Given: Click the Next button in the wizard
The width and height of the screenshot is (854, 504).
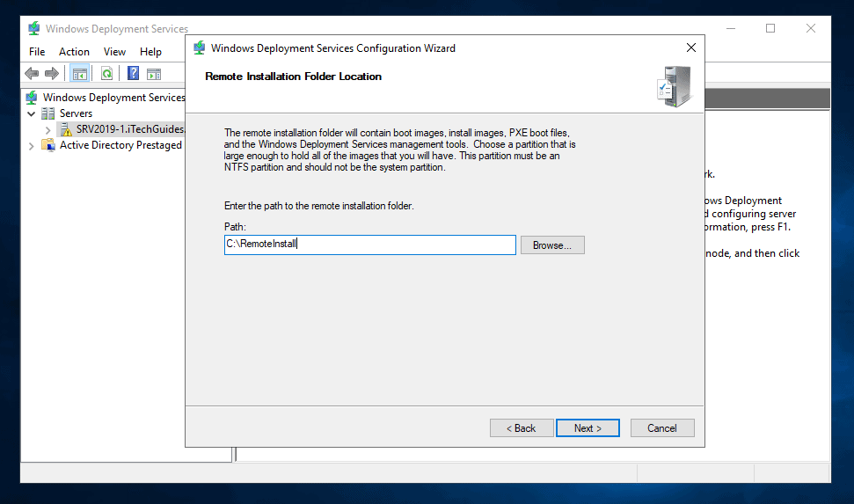Looking at the screenshot, I should [x=588, y=428].
